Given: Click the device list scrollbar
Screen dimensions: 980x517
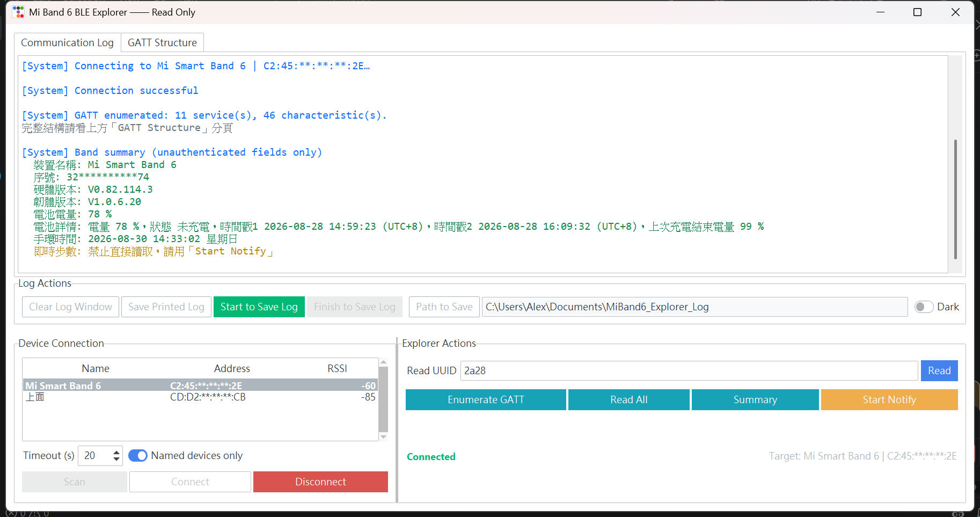Looking at the screenshot, I should point(383,399).
